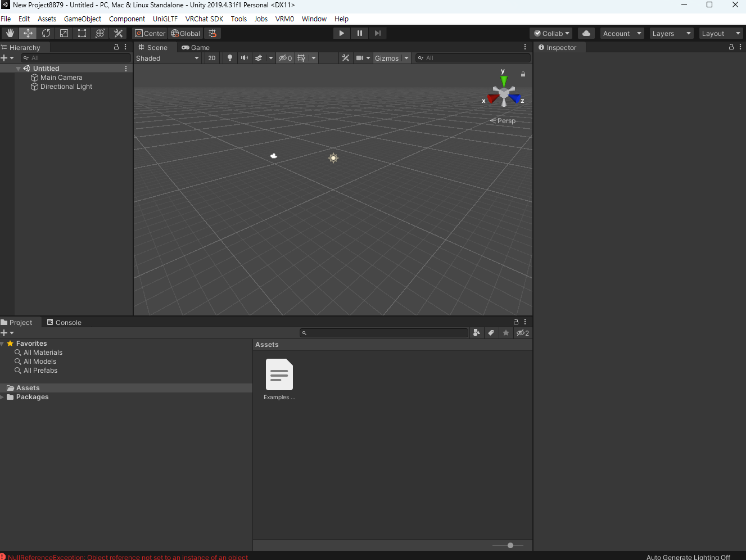The width and height of the screenshot is (746, 560).
Task: Open the GameObject menu
Action: click(x=83, y=19)
